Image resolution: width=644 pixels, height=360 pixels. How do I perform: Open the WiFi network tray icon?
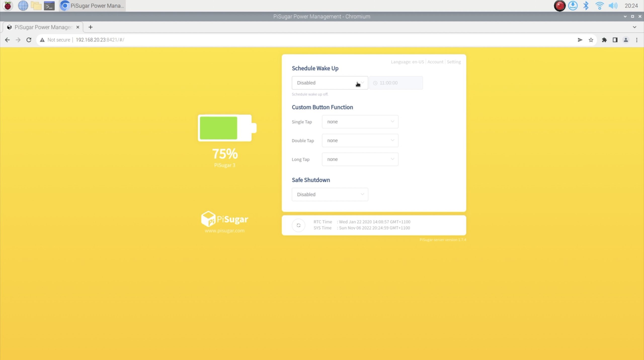(599, 6)
